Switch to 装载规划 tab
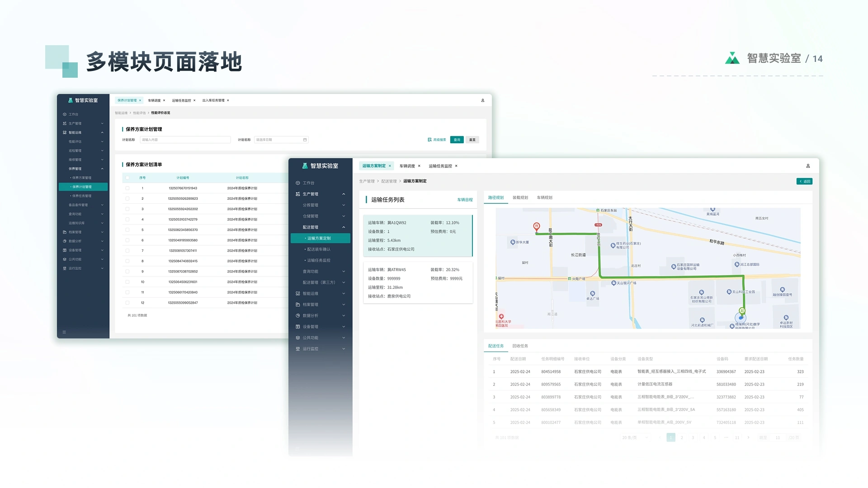This screenshot has height=488, width=868. tap(520, 197)
